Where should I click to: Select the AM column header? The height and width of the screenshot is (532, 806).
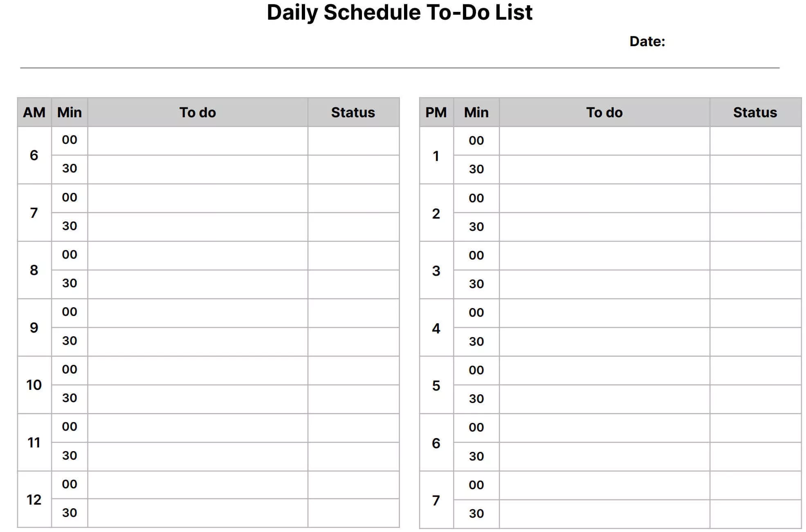(34, 112)
